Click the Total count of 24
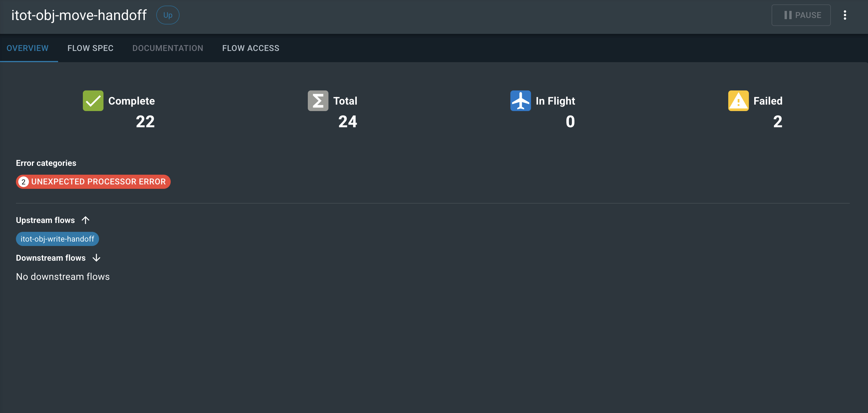The height and width of the screenshot is (413, 868). pyautogui.click(x=347, y=121)
